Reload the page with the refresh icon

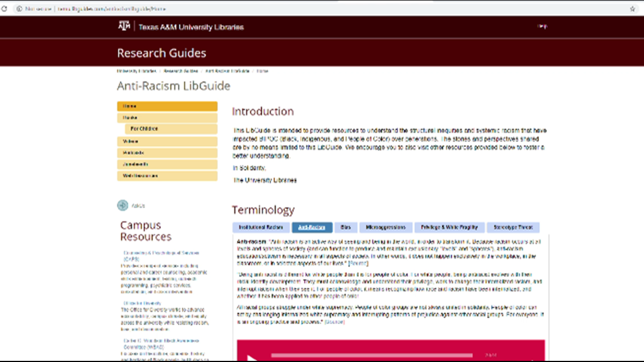(6, 9)
